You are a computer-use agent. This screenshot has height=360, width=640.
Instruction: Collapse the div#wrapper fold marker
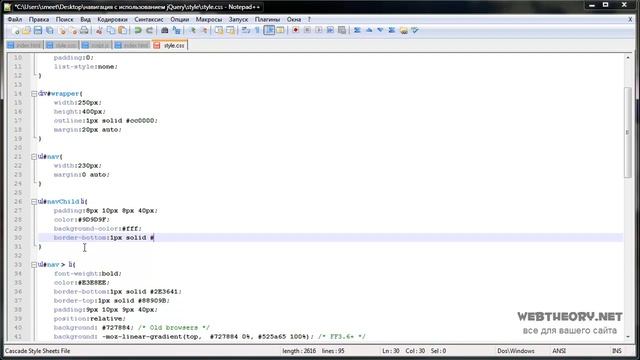(34, 94)
